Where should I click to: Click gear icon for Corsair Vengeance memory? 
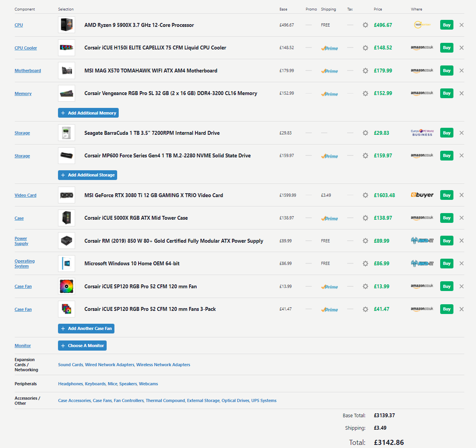pos(365,93)
